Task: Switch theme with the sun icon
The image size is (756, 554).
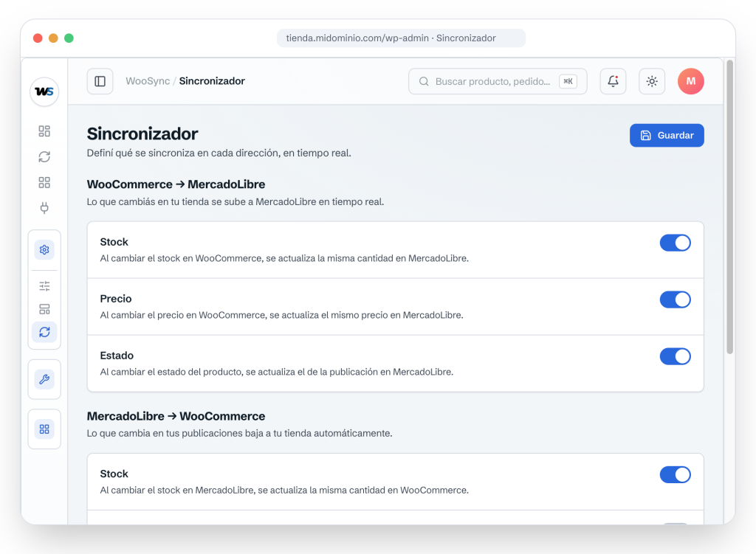Action: 652,81
